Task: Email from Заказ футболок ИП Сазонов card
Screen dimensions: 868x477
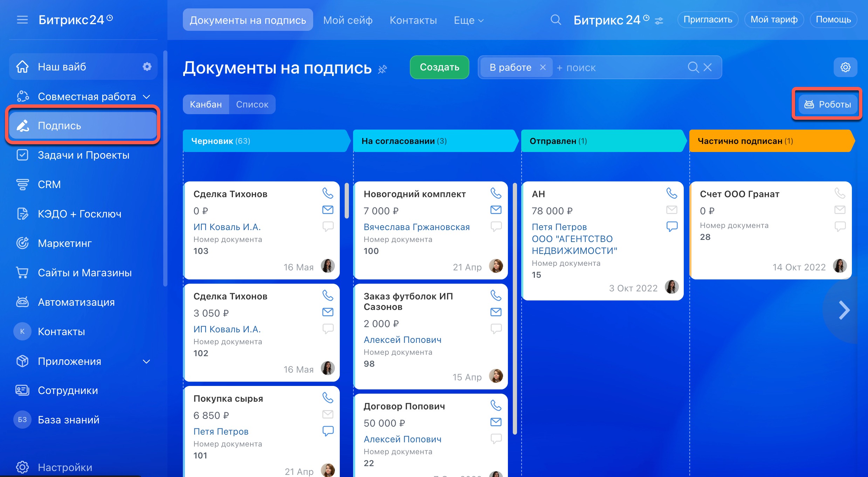Action: (x=496, y=312)
